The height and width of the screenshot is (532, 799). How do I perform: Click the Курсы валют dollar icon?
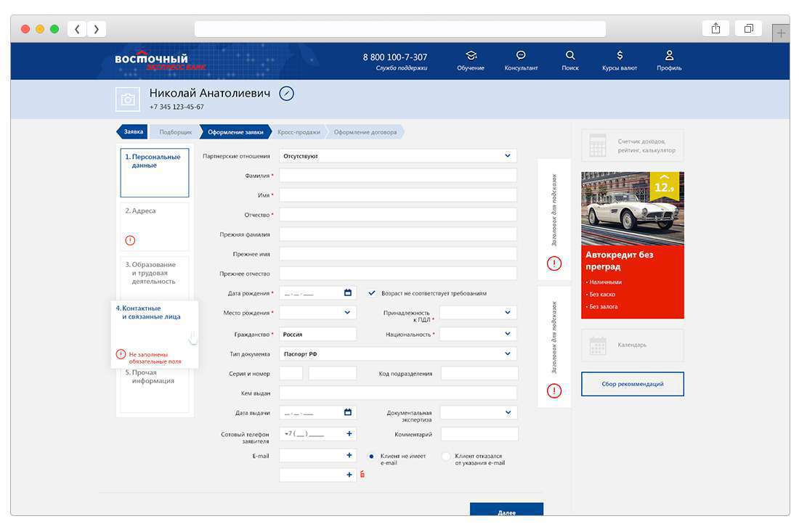620,56
